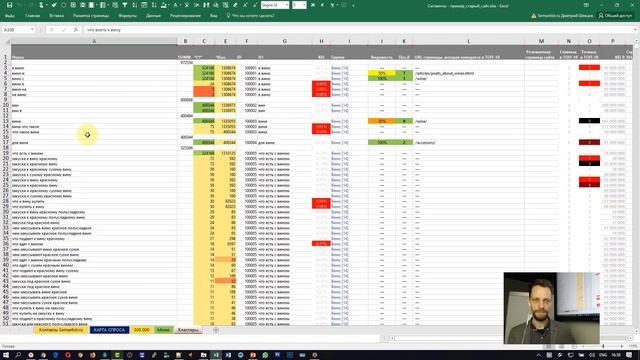Open the Name Box dropdown arrow

pyautogui.click(x=32, y=30)
